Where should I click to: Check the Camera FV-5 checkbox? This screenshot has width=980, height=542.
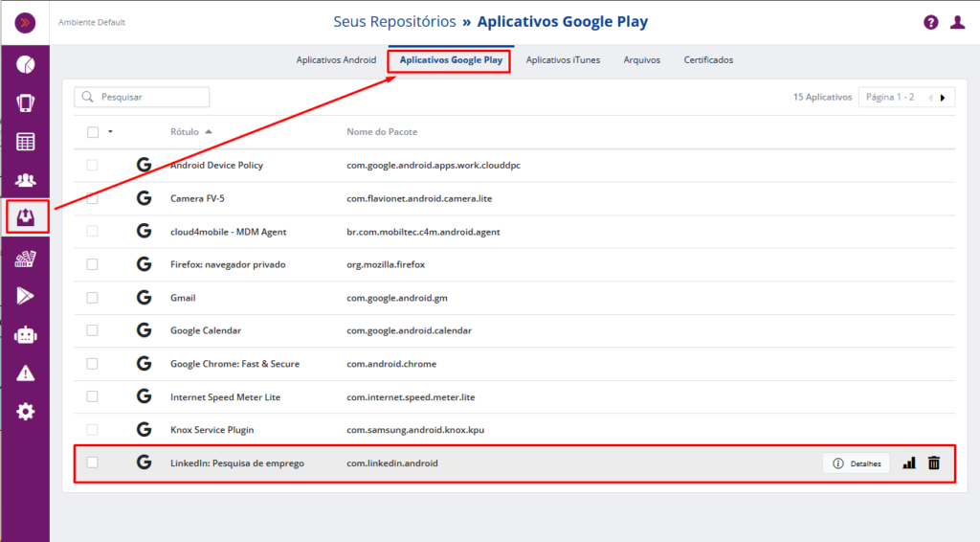click(x=93, y=198)
